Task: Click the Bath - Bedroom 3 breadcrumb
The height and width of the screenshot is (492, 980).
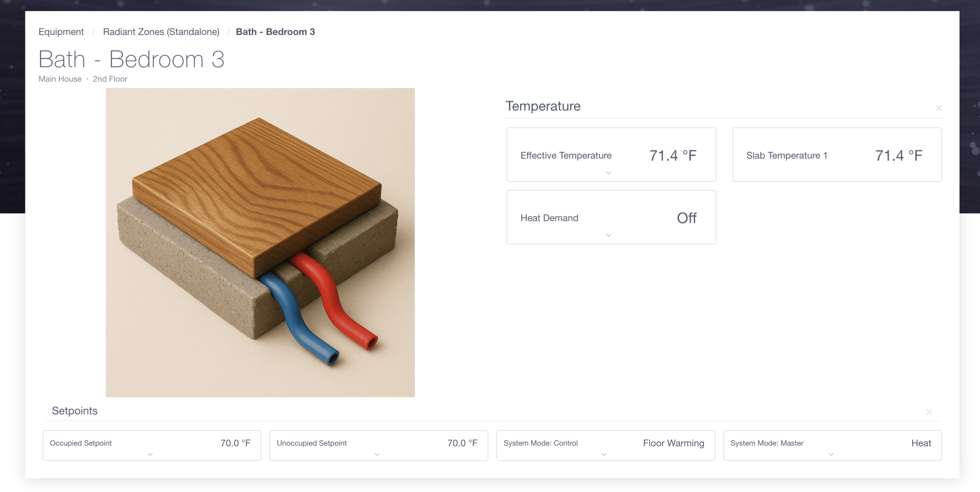Action: [x=275, y=32]
